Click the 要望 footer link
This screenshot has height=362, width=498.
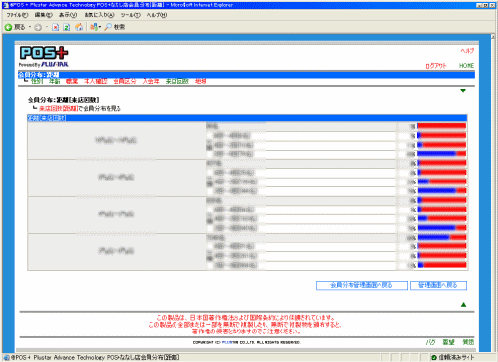coord(448,342)
